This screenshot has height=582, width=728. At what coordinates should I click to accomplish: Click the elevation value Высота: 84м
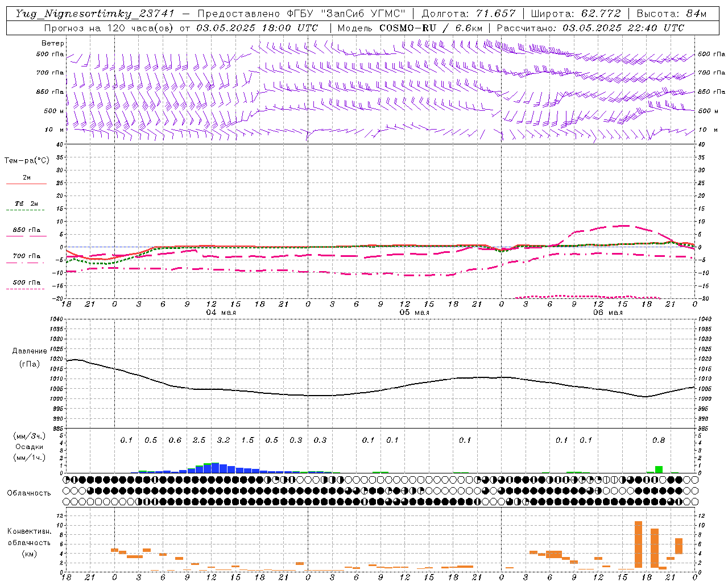click(x=672, y=14)
